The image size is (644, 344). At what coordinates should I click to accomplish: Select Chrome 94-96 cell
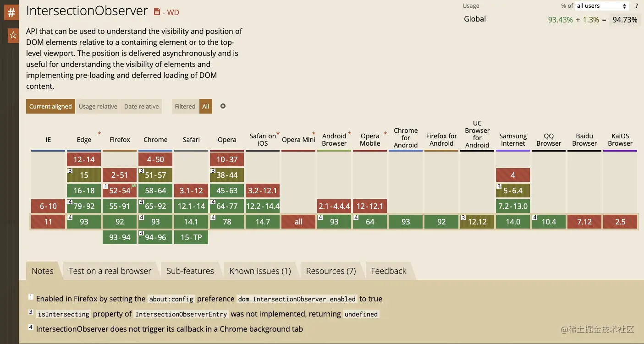pos(155,237)
